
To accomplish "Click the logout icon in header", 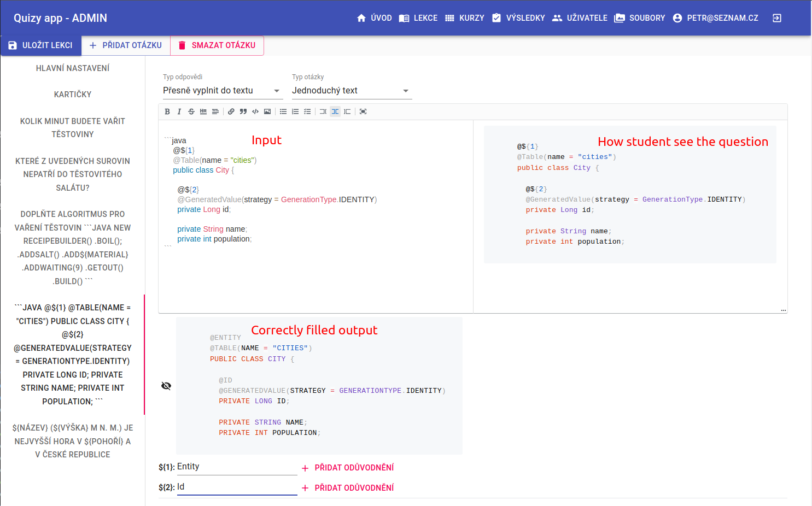I will (x=777, y=18).
